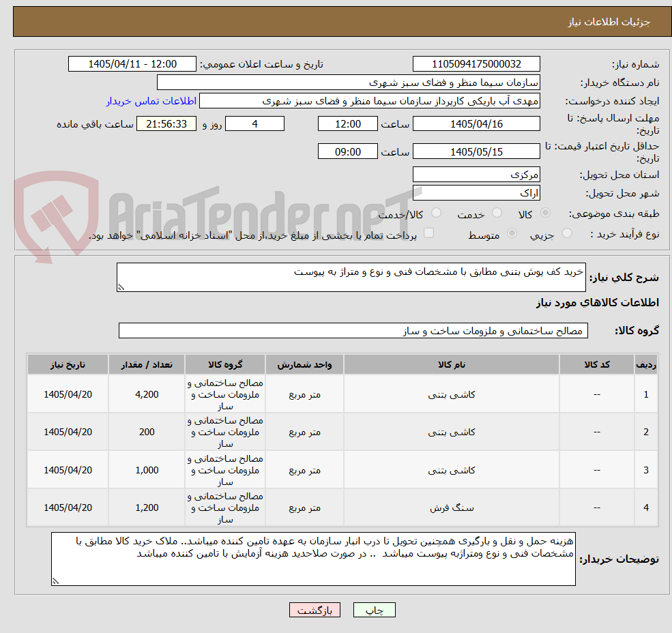Screen dimensions: 672x633
Task: Click the شماره نیاز field 1105094175000032
Action: click(x=476, y=64)
